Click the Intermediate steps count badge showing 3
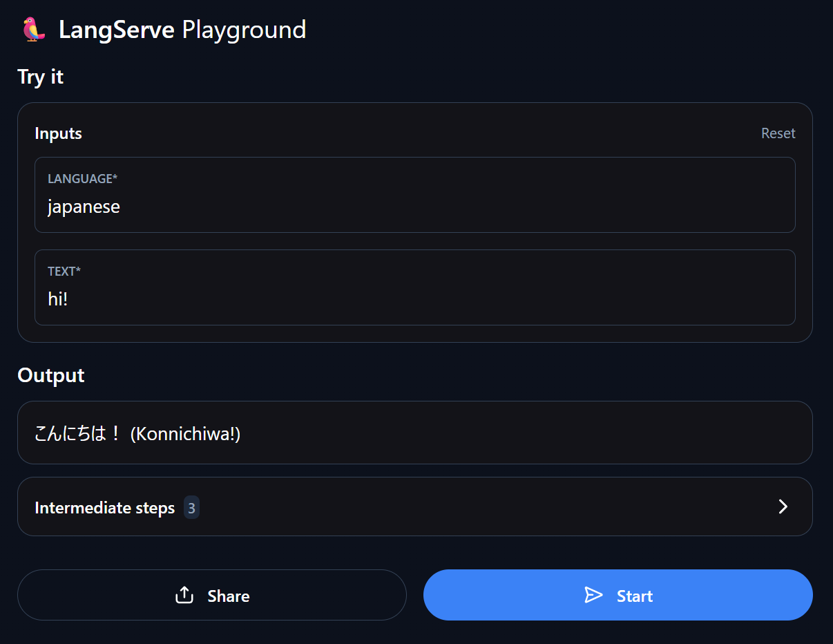The image size is (833, 644). [x=191, y=506]
